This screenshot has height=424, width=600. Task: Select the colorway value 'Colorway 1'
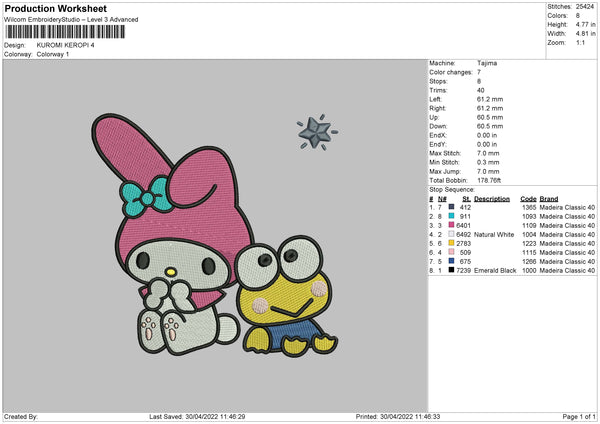point(53,54)
